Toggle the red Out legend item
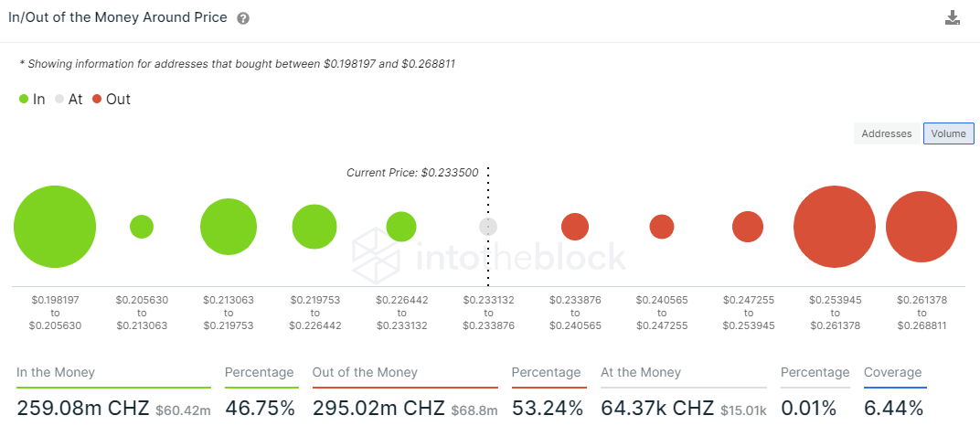980x426 pixels. pyautogui.click(x=112, y=99)
